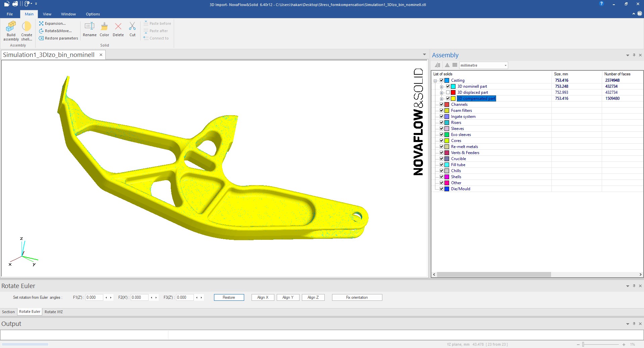The height and width of the screenshot is (348, 644).
Task: Open the Color tool in ribbon
Action: pos(104,26)
